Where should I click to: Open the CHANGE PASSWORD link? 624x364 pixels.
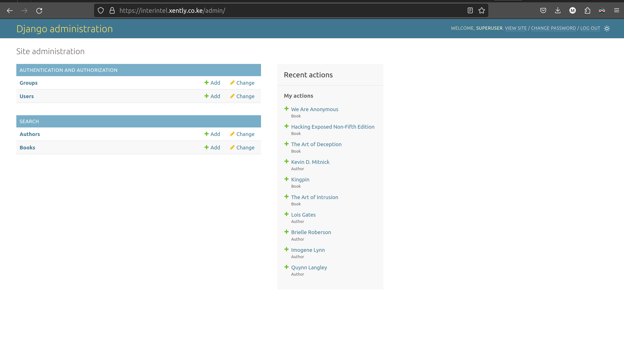tap(553, 28)
